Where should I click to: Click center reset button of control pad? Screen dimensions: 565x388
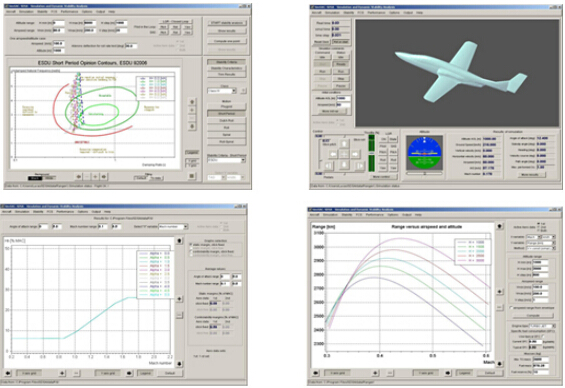344,154
